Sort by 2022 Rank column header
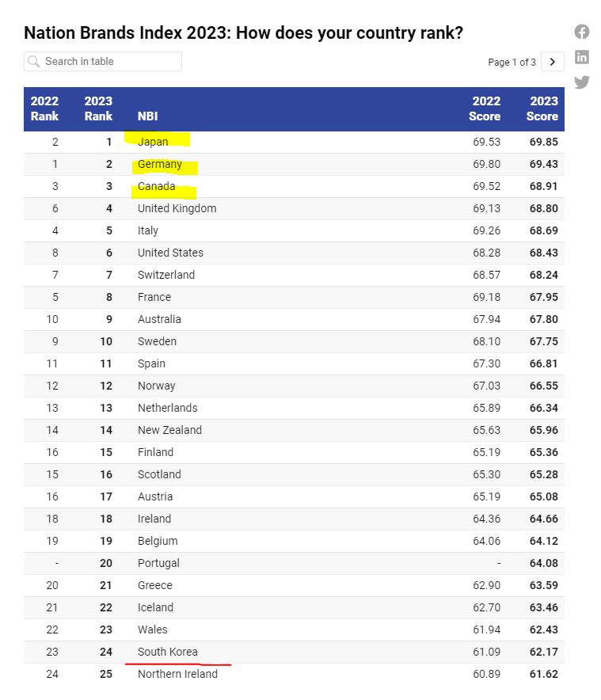 click(x=44, y=108)
